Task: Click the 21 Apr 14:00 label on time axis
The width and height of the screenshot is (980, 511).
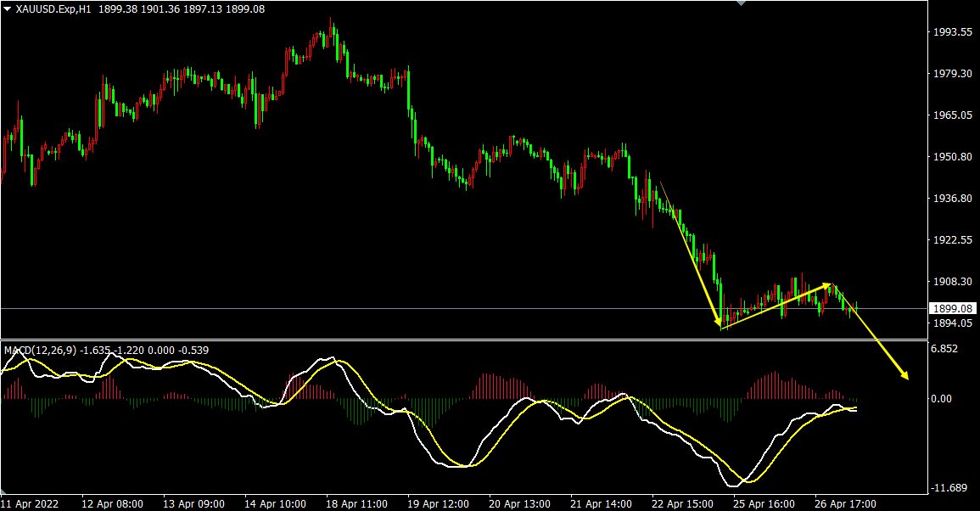Action: click(601, 503)
